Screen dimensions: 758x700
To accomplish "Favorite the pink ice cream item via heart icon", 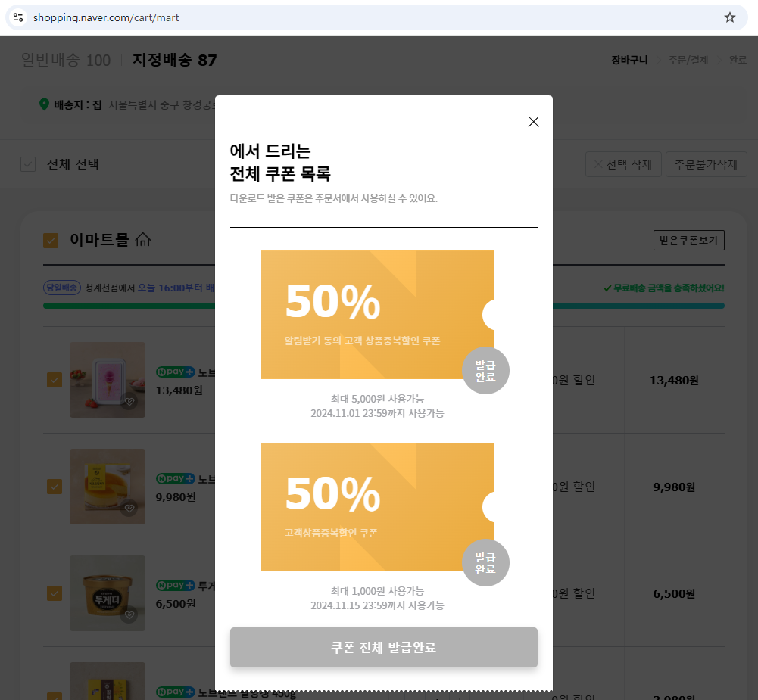I will pyautogui.click(x=129, y=402).
